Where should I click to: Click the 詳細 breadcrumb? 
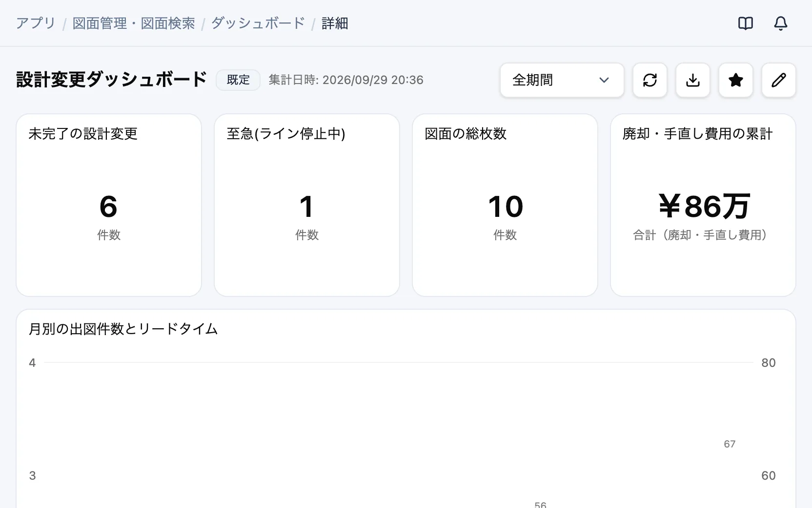(335, 23)
